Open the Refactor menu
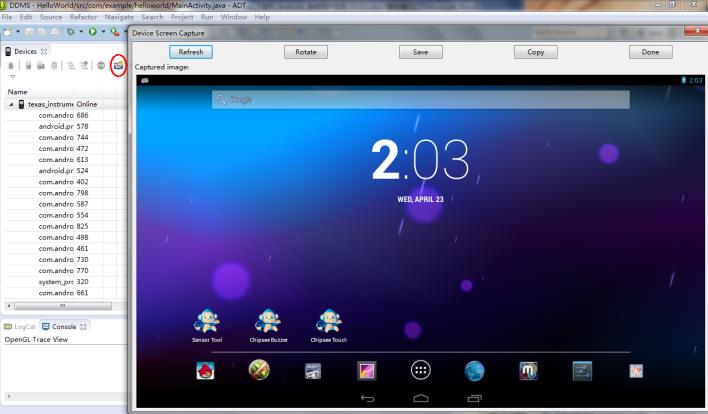708x414 pixels. pos(83,17)
